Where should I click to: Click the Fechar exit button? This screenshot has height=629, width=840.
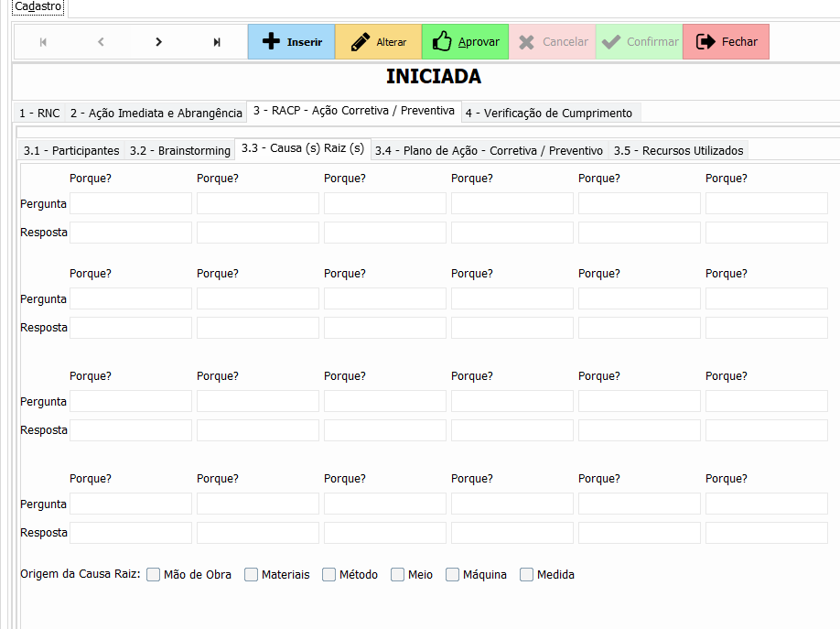(x=726, y=42)
